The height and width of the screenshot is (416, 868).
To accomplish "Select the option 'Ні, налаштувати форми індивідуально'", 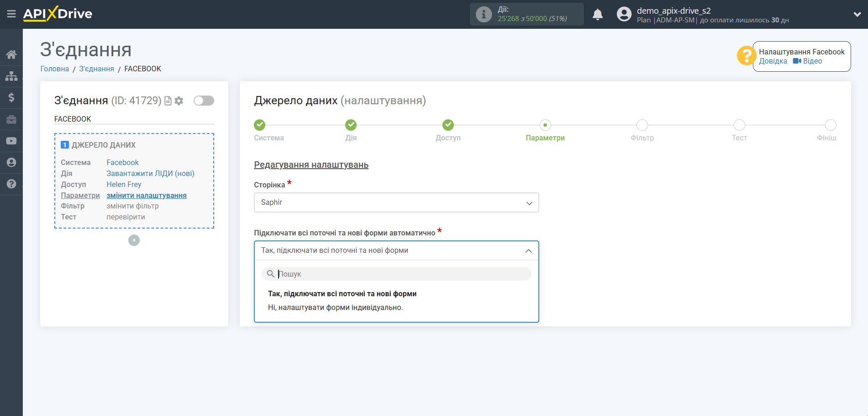I will (x=337, y=307).
